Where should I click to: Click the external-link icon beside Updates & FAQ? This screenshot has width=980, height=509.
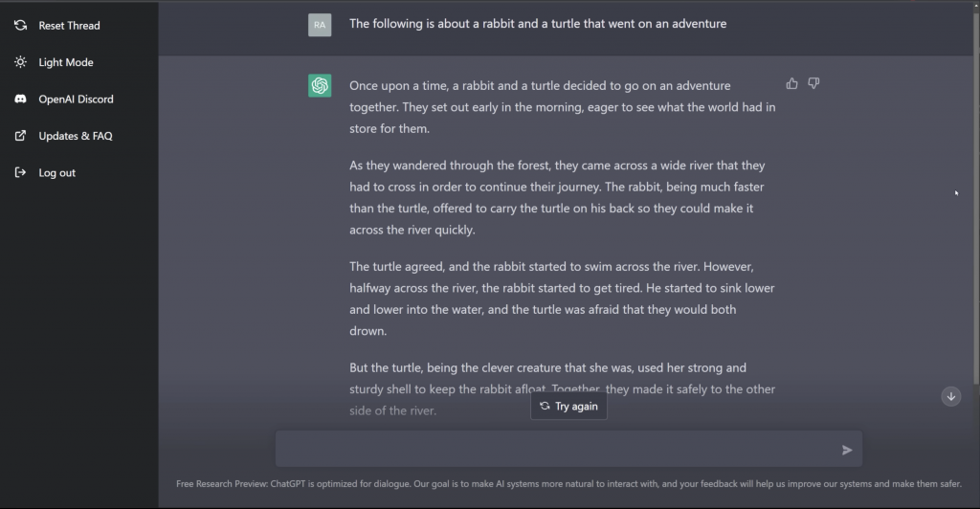click(20, 136)
